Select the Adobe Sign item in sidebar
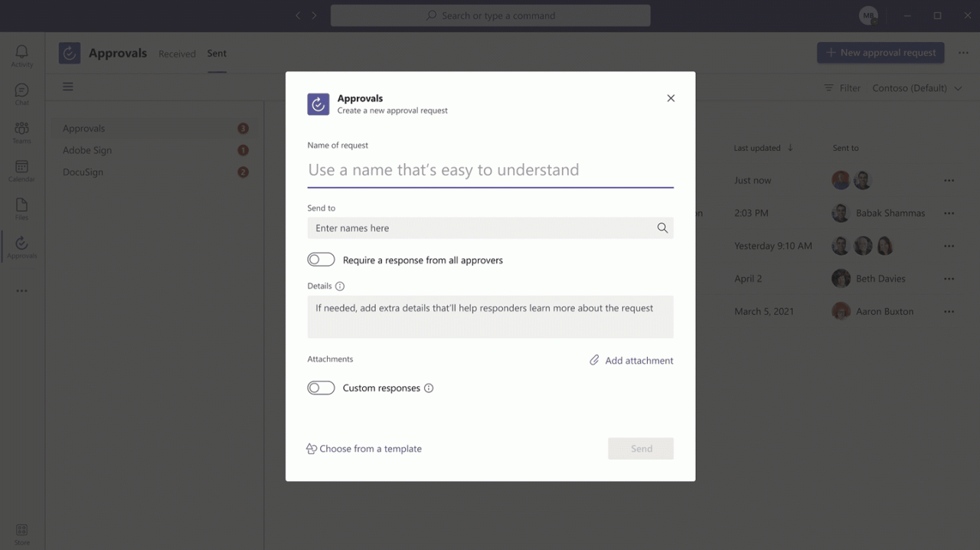This screenshot has height=550, width=980. pos(87,150)
